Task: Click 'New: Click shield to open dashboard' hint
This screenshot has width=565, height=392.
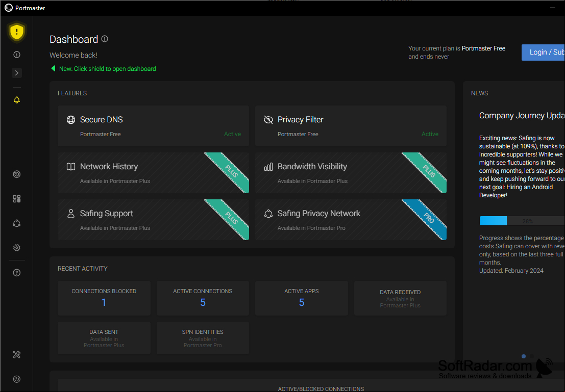Action: point(107,69)
